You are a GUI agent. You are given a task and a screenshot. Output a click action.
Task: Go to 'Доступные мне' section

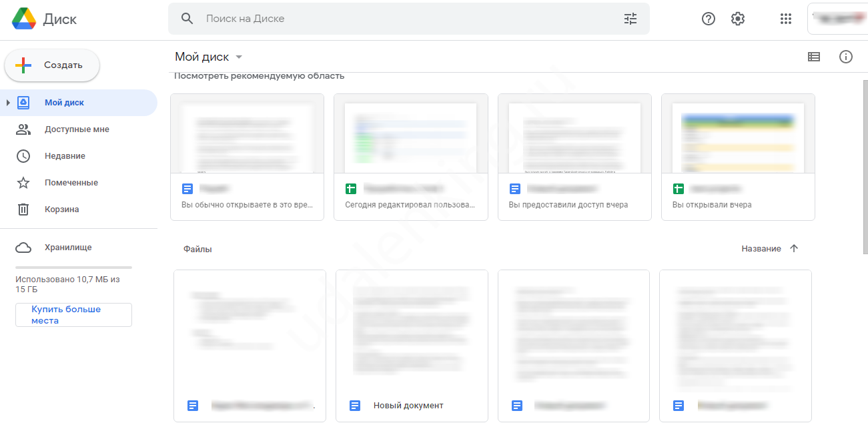(77, 129)
